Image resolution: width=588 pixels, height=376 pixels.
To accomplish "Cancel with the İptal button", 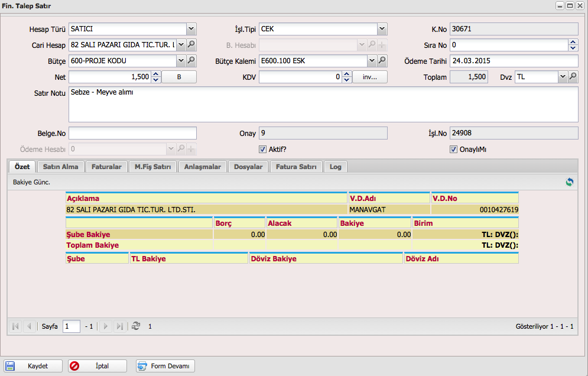I will 98,366.
